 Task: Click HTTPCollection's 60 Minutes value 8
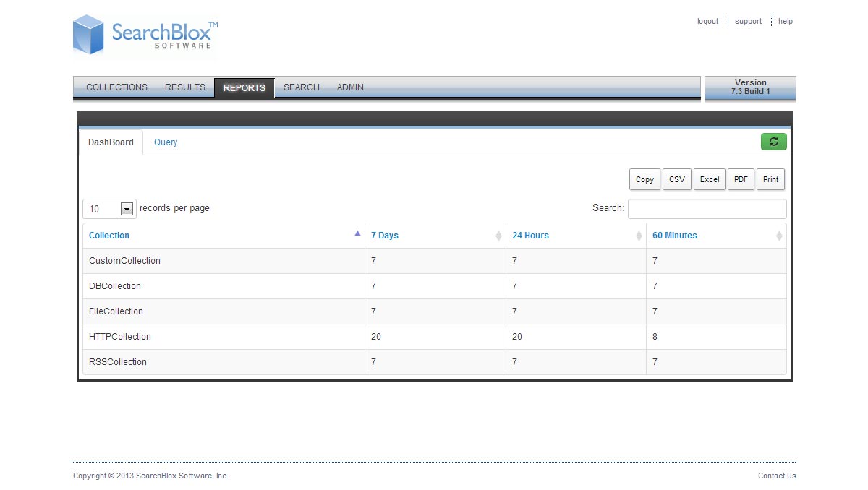(x=655, y=337)
